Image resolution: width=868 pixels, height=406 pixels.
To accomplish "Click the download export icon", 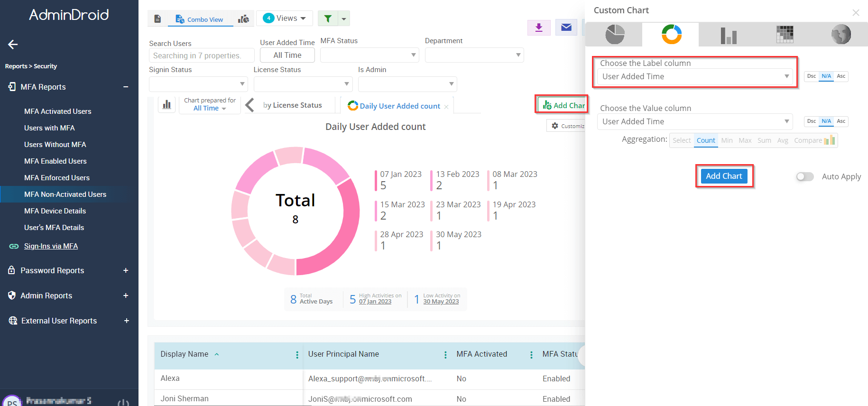I will (x=539, y=28).
